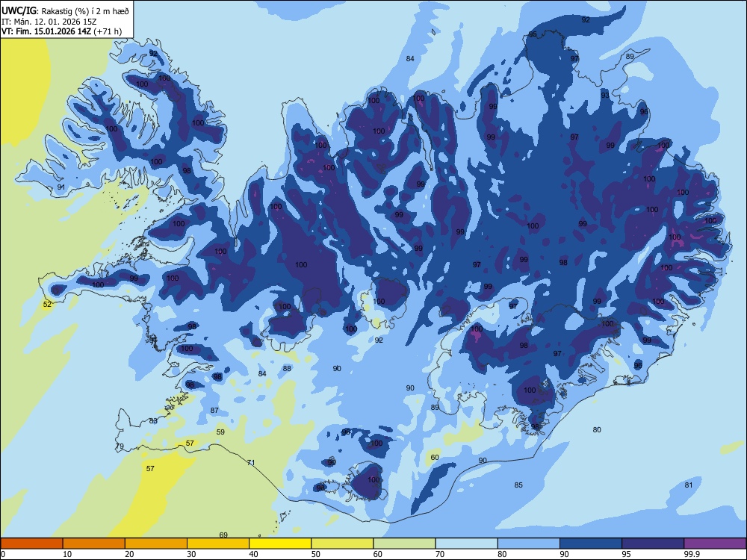This screenshot has height=560, width=747.
Task: Click the map value '71' on the south coast
Action: click(x=251, y=462)
